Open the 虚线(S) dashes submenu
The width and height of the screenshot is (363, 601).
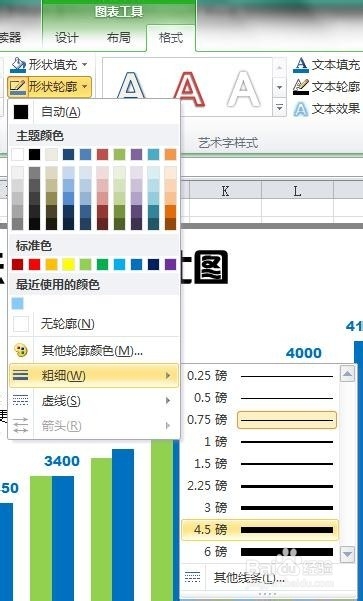[94, 401]
